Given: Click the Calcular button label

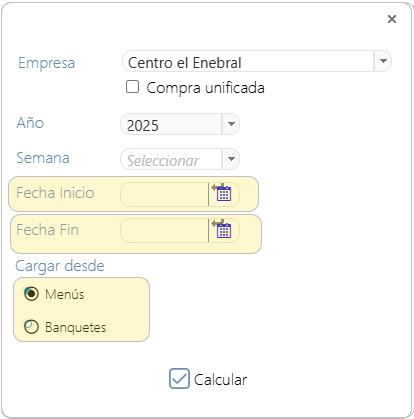Looking at the screenshot, I should pos(220,380).
